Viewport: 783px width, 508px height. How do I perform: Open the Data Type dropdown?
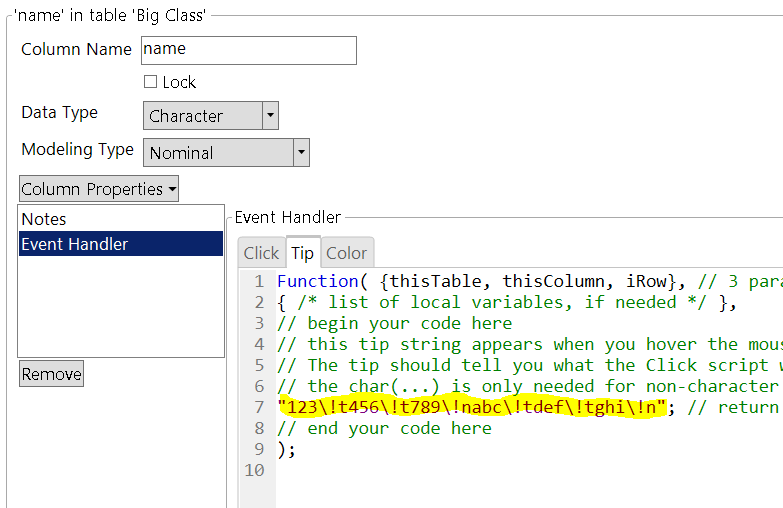210,116
